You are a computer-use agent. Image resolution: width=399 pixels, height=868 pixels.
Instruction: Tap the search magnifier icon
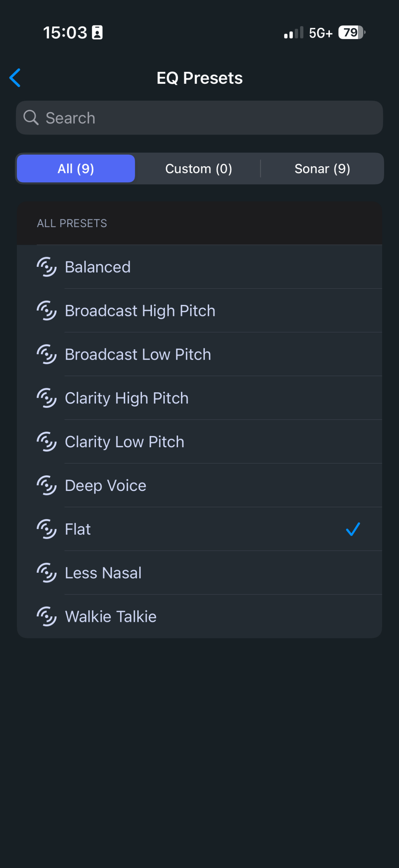point(31,118)
